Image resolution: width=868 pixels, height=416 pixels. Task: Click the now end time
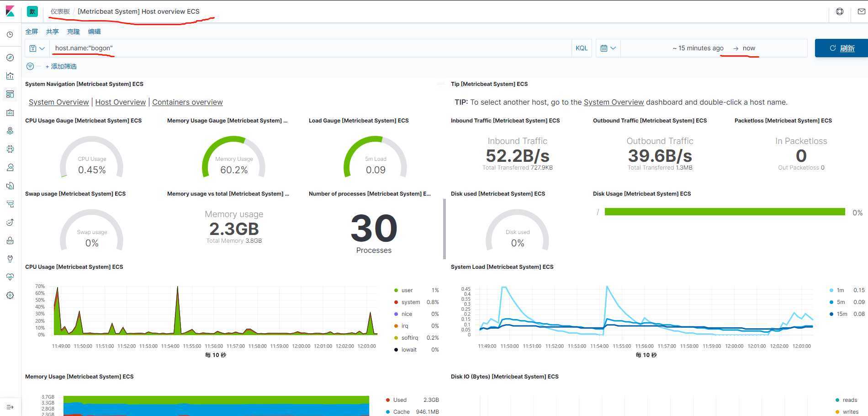[x=749, y=48]
